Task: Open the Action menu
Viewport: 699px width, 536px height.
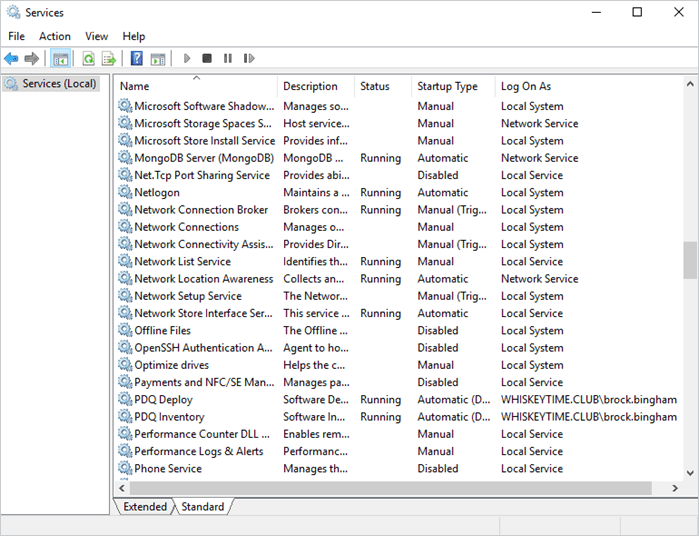Action: pos(55,36)
